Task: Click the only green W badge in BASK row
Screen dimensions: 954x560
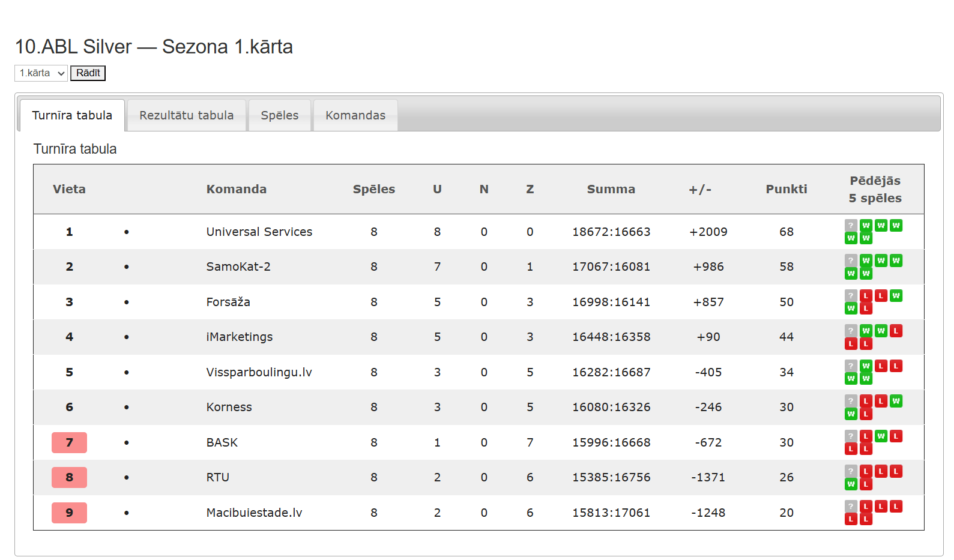Action: tap(881, 436)
